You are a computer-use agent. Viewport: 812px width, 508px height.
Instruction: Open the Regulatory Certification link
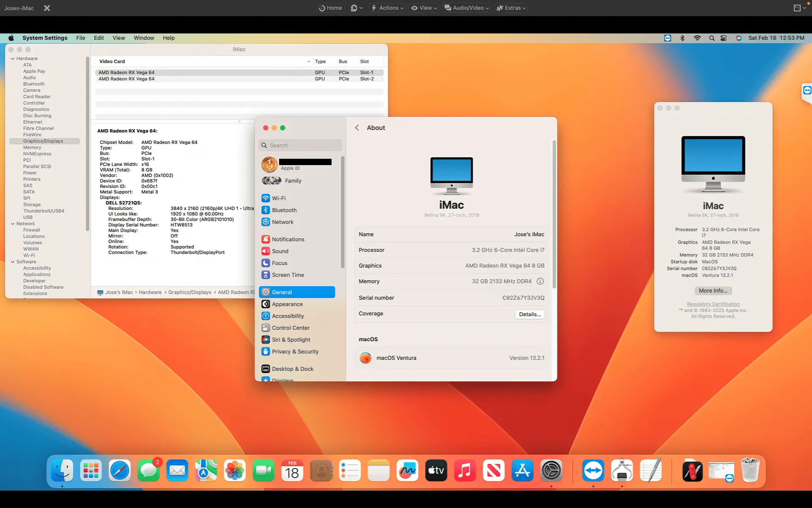(x=713, y=304)
